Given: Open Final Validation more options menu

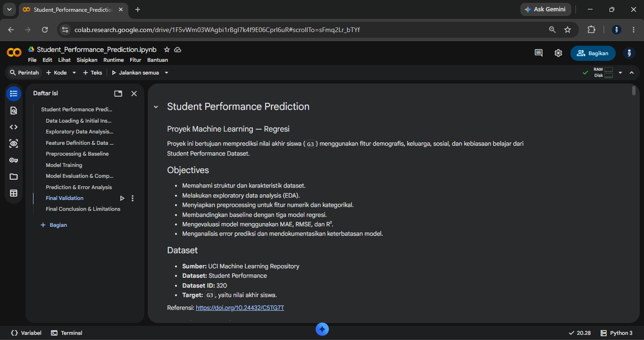Looking at the screenshot, I should (133, 198).
